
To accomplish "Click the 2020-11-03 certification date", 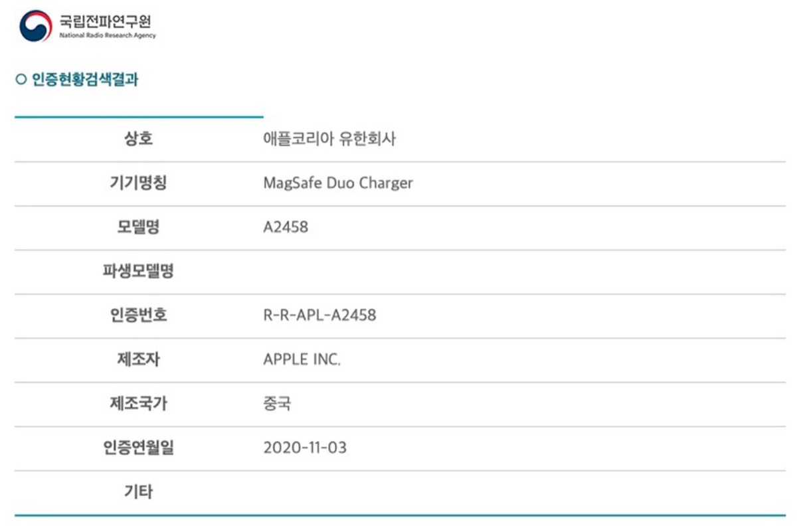I will pyautogui.click(x=305, y=448).
